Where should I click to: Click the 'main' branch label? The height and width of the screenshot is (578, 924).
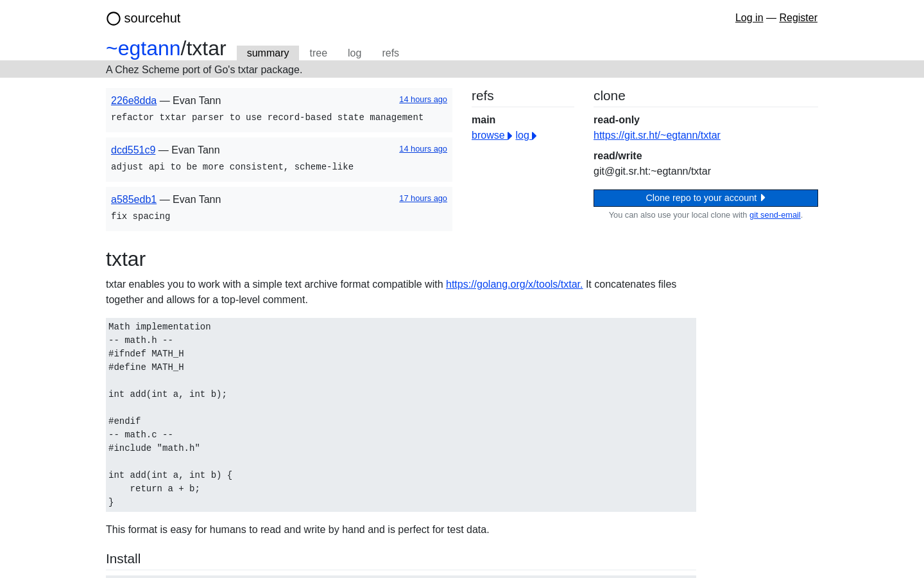coord(483,120)
